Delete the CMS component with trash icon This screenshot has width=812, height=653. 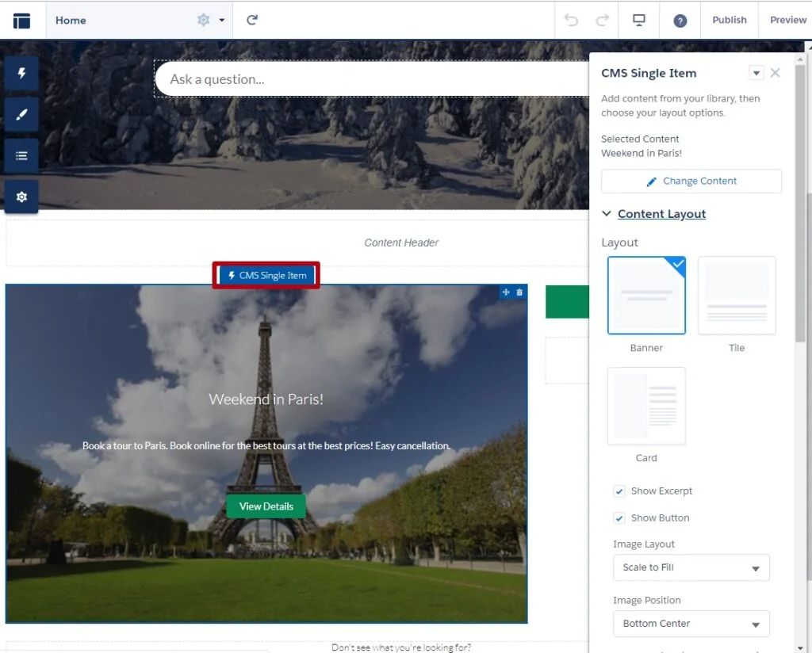pos(519,292)
